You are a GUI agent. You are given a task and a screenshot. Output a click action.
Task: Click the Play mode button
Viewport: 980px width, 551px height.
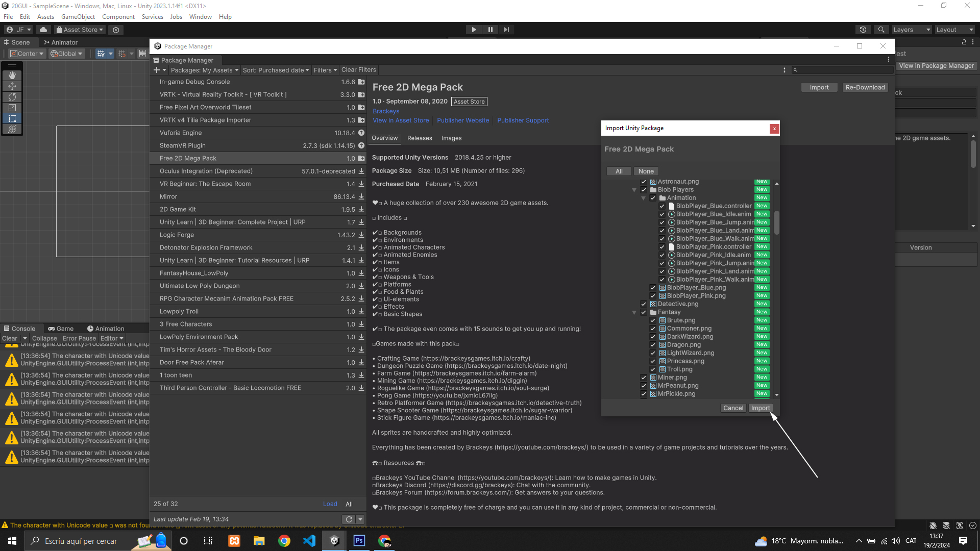pyautogui.click(x=474, y=30)
